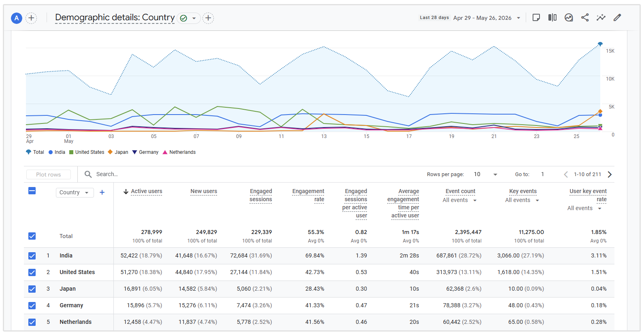Click India's engagement rate 69.84%
Screen dimensions: 644x336
pos(315,256)
